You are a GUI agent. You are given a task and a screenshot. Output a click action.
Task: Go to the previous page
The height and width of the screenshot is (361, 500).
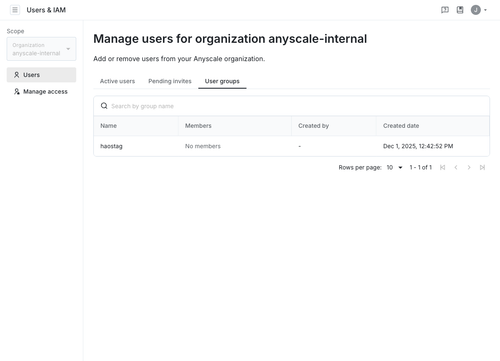click(x=456, y=167)
